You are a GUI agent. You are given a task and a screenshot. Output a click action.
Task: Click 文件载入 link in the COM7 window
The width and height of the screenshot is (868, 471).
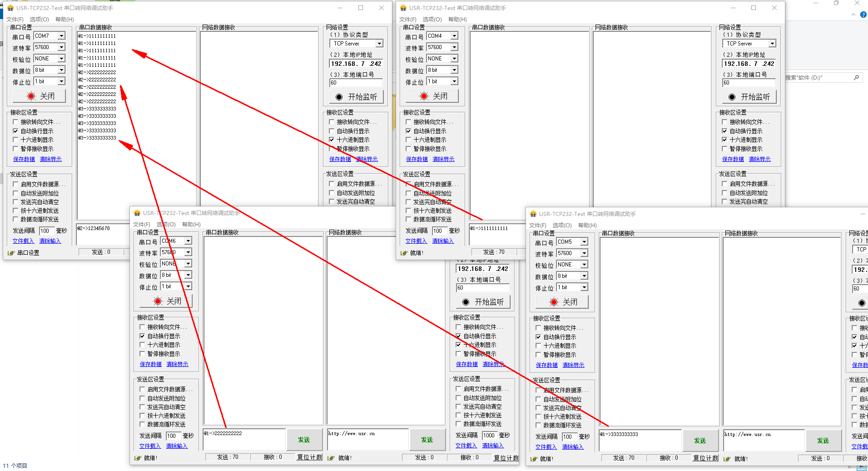(x=23, y=241)
